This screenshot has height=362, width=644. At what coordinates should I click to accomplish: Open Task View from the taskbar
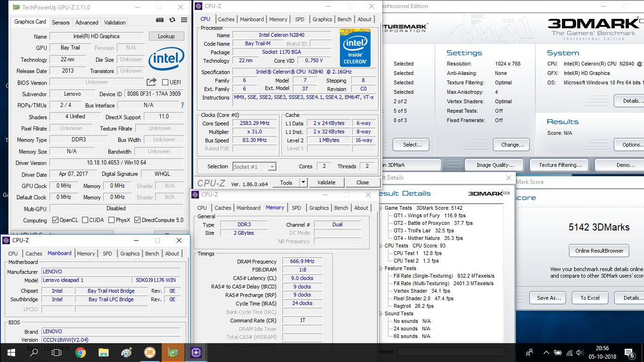point(57,353)
